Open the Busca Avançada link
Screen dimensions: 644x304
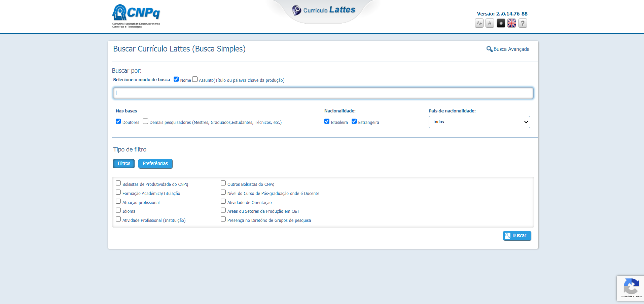508,49
